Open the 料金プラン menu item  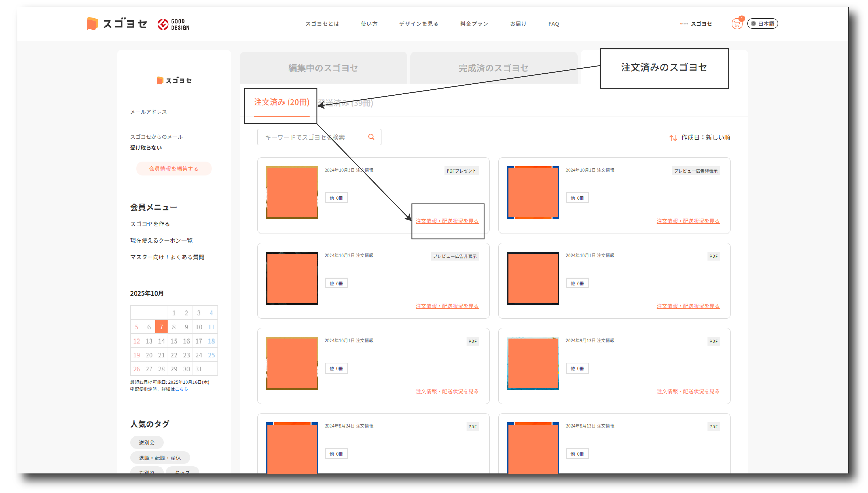(474, 24)
